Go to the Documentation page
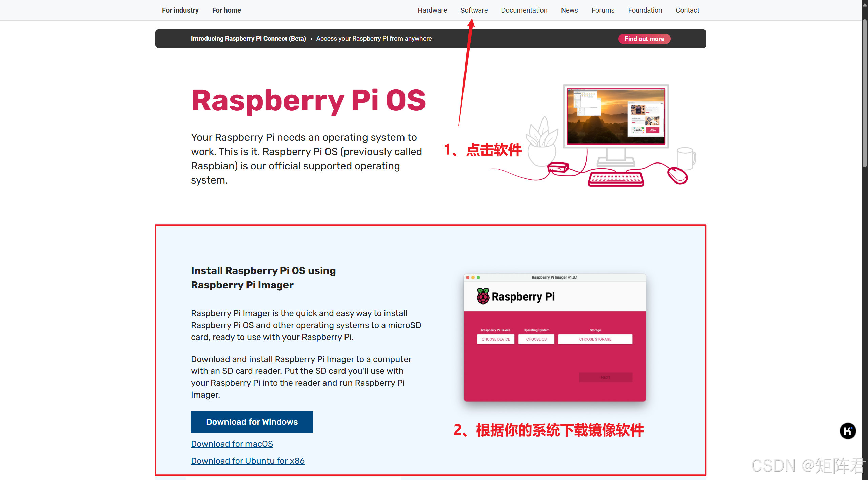 [524, 10]
